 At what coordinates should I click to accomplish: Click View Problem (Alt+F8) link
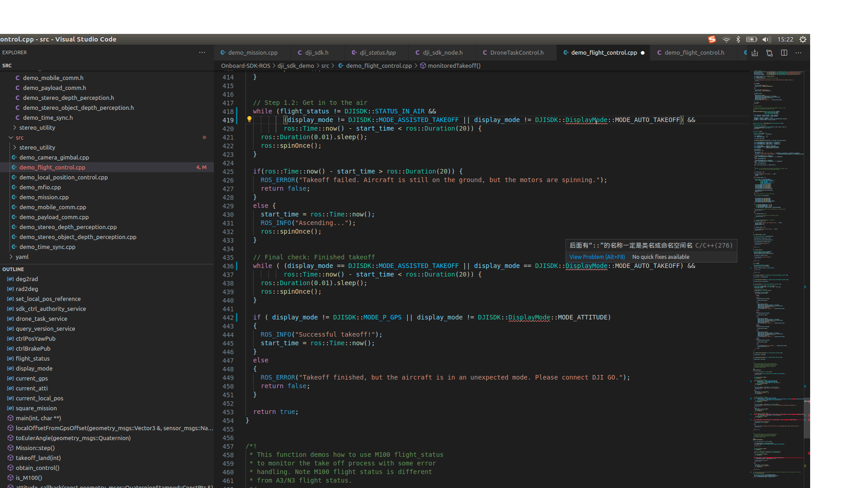click(x=597, y=257)
